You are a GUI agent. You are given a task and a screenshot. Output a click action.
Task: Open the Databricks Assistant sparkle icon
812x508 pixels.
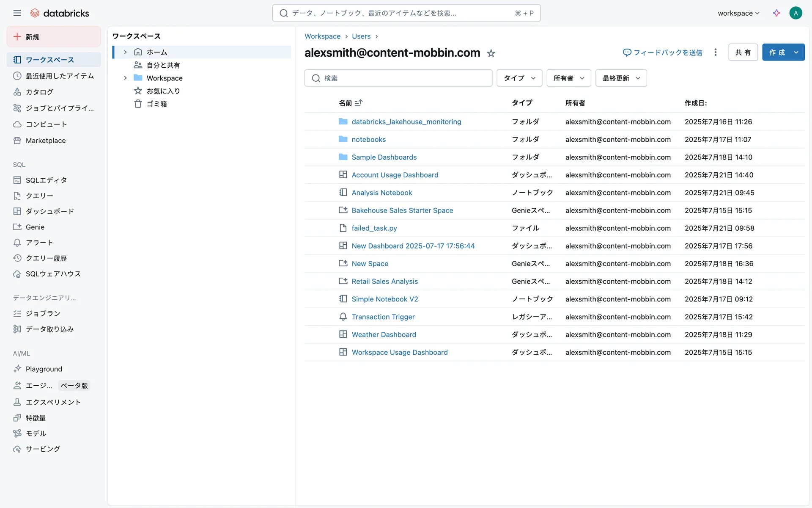(776, 13)
